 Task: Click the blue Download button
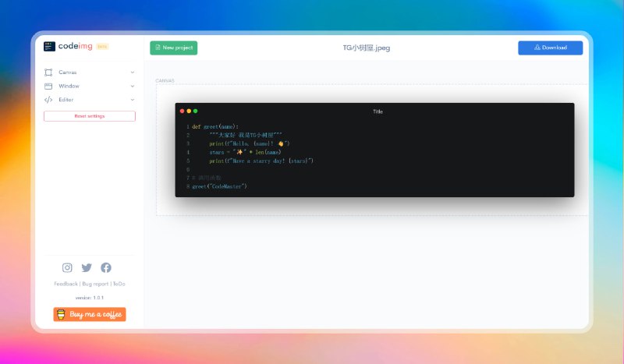[x=550, y=48]
